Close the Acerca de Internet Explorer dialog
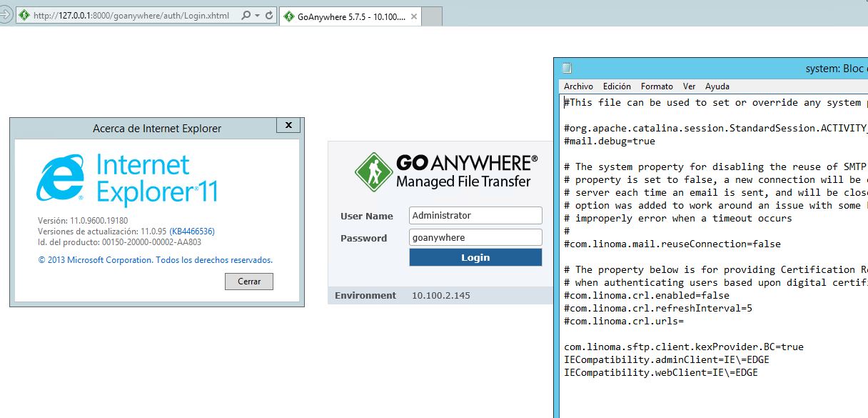This screenshot has height=418, width=868. click(x=288, y=125)
